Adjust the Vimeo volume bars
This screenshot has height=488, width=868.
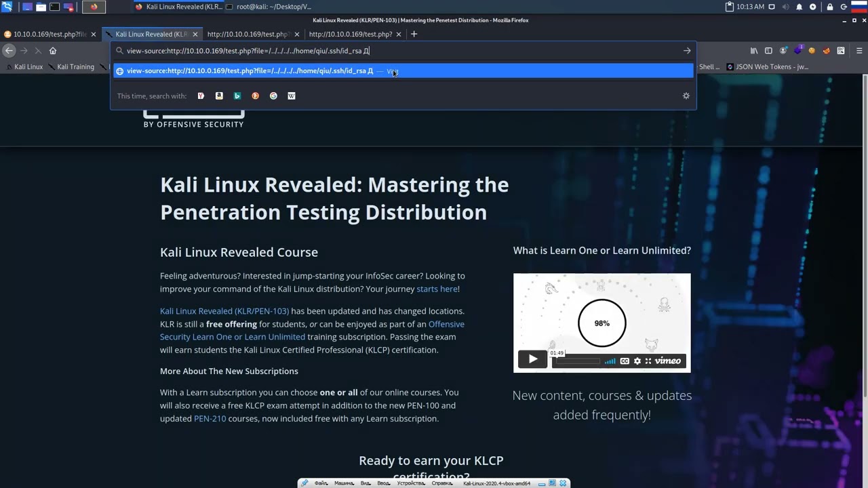(610, 361)
